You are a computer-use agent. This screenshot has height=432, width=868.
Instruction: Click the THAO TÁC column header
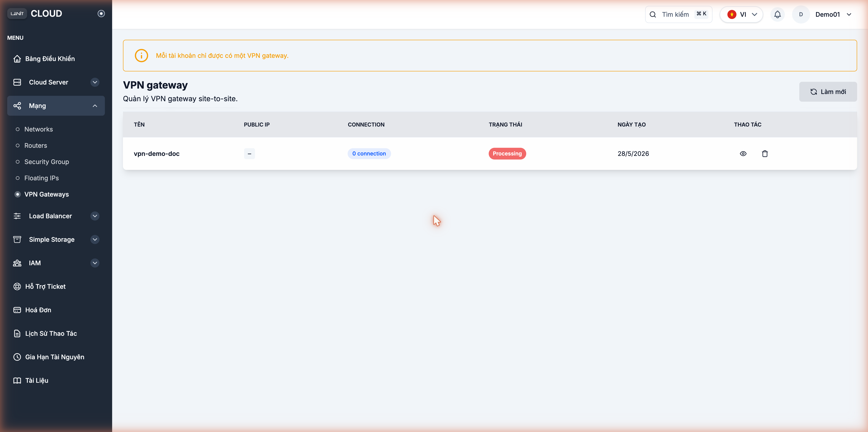click(748, 124)
